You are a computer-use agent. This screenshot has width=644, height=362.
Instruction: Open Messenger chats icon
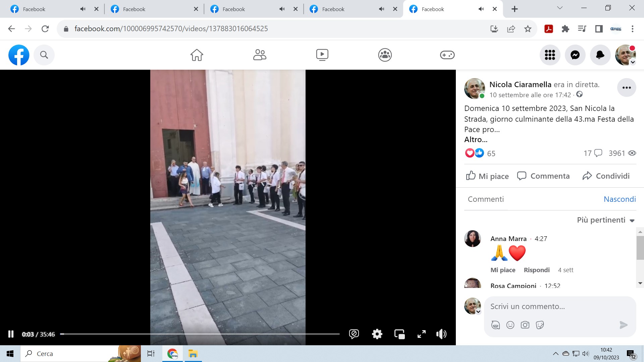(575, 55)
